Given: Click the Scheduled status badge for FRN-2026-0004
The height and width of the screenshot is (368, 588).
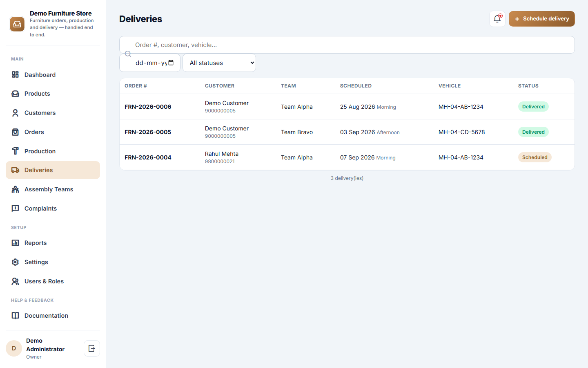Looking at the screenshot, I should [535, 157].
